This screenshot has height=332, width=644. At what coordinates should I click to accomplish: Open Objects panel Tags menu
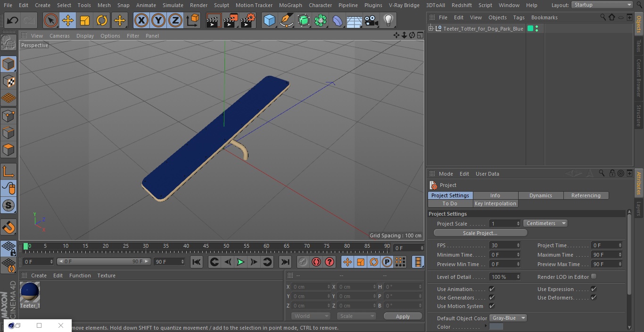[519, 17]
